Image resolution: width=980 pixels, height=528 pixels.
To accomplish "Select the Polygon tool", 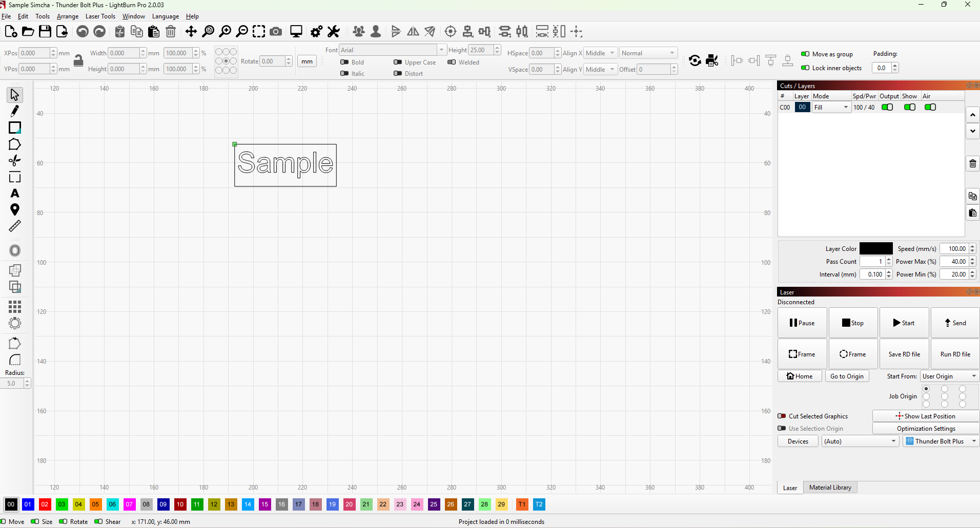I will tap(15, 144).
